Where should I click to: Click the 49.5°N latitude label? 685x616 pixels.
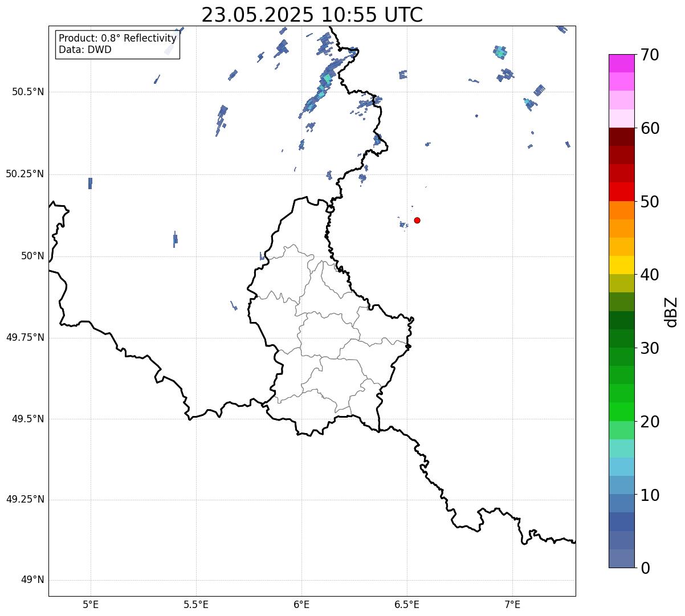27,419
